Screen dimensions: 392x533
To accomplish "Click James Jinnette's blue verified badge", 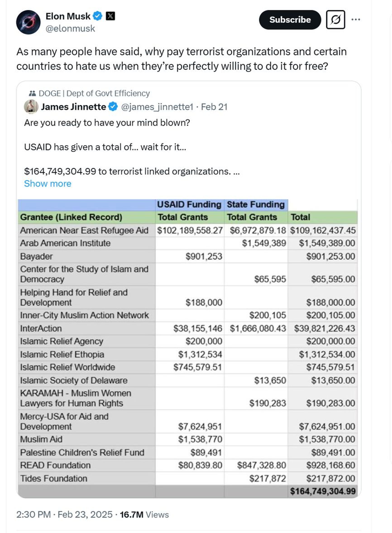I will [113, 107].
